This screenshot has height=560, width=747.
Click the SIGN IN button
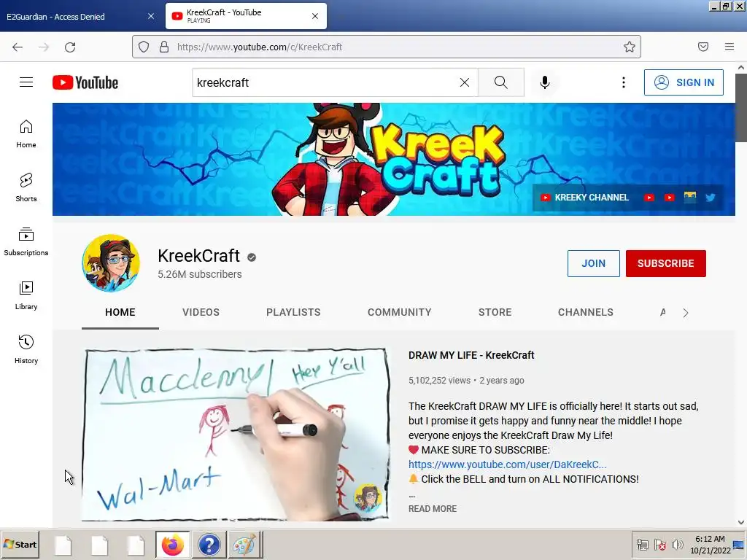click(x=684, y=82)
